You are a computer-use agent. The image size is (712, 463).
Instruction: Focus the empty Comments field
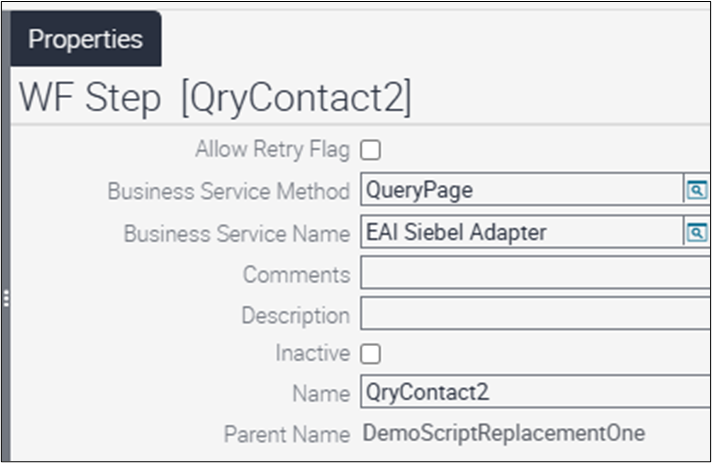click(x=535, y=274)
